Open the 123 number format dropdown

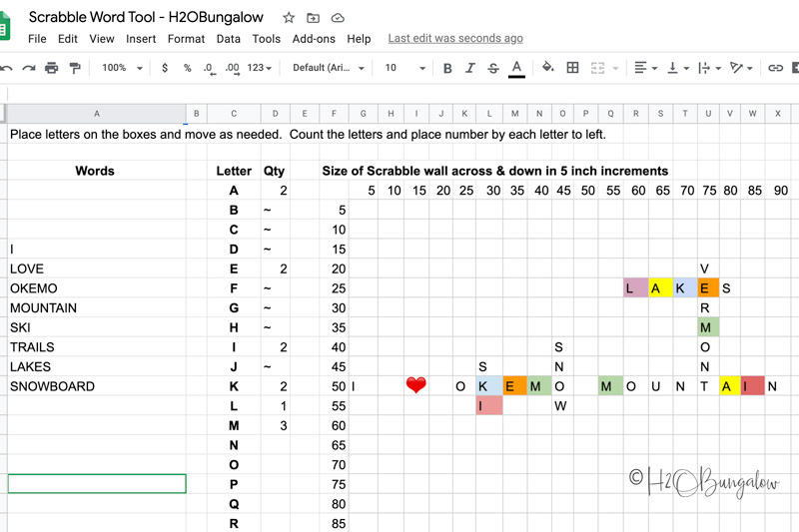(260, 68)
